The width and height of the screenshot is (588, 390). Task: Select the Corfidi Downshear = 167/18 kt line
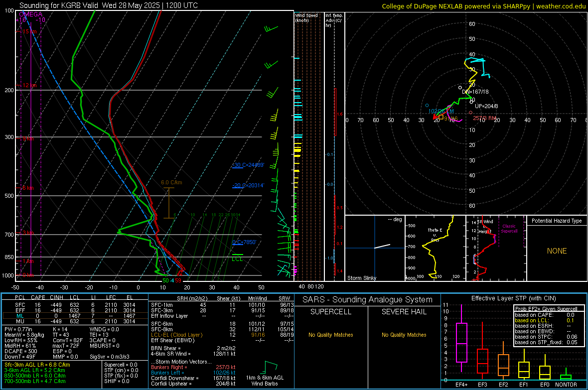pos(193,378)
